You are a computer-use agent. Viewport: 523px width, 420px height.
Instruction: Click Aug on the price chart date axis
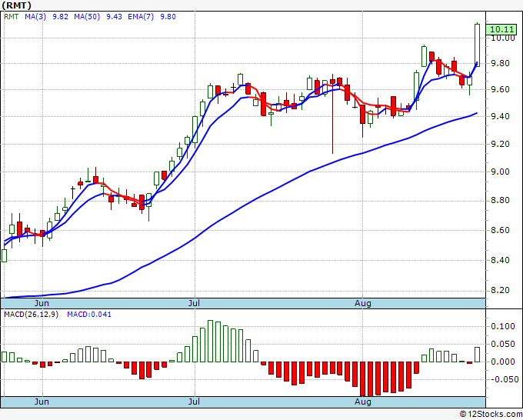point(363,303)
